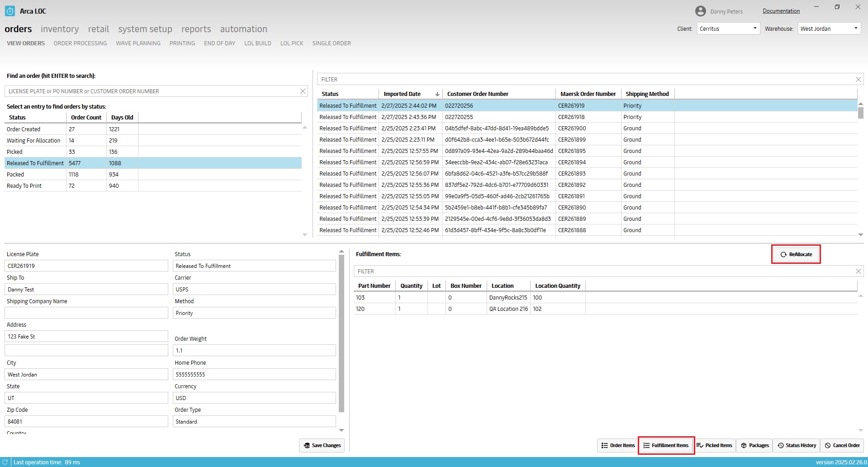Select fulfillment item at QA Location 216
The image size is (868, 467).
coord(605,309)
